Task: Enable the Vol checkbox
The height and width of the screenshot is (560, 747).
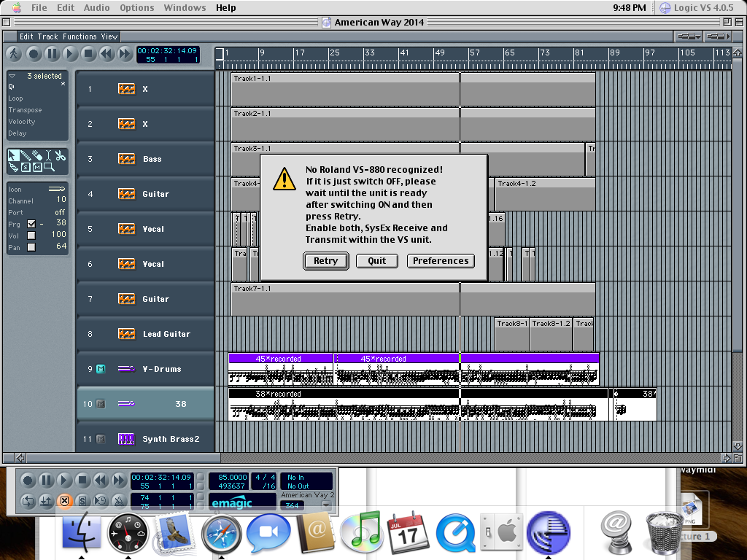Action: point(31,236)
